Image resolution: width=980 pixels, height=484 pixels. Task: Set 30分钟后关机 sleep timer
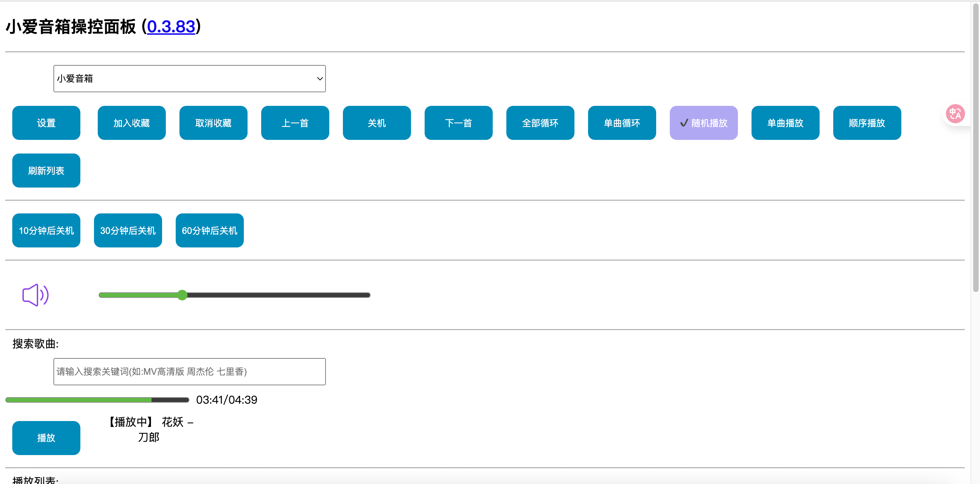tap(128, 230)
